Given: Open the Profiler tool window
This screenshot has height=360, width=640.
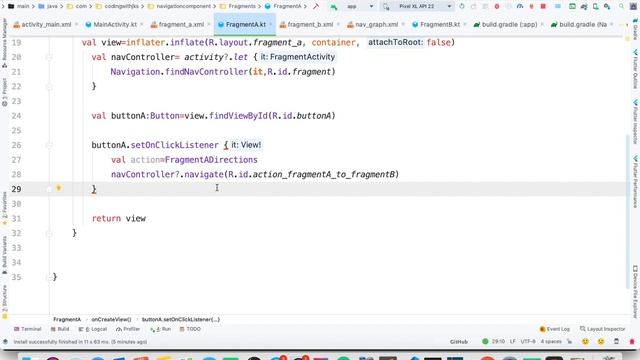Looking at the screenshot, I should click(x=128, y=329).
